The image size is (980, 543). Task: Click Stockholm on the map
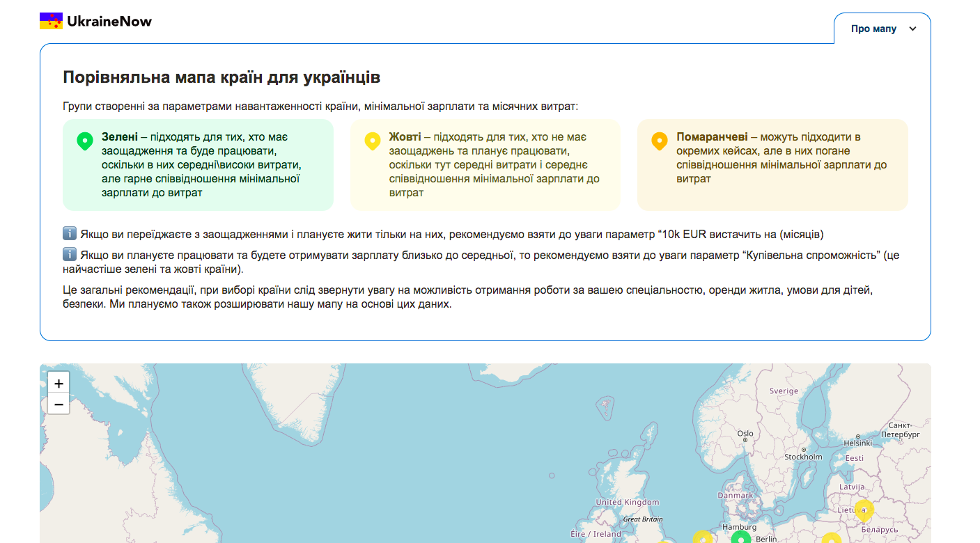(x=802, y=456)
